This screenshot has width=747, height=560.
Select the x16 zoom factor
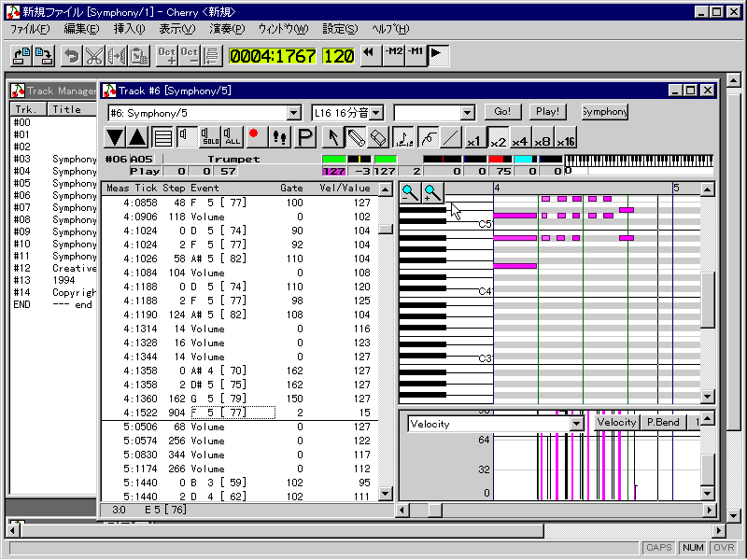pyautogui.click(x=566, y=137)
